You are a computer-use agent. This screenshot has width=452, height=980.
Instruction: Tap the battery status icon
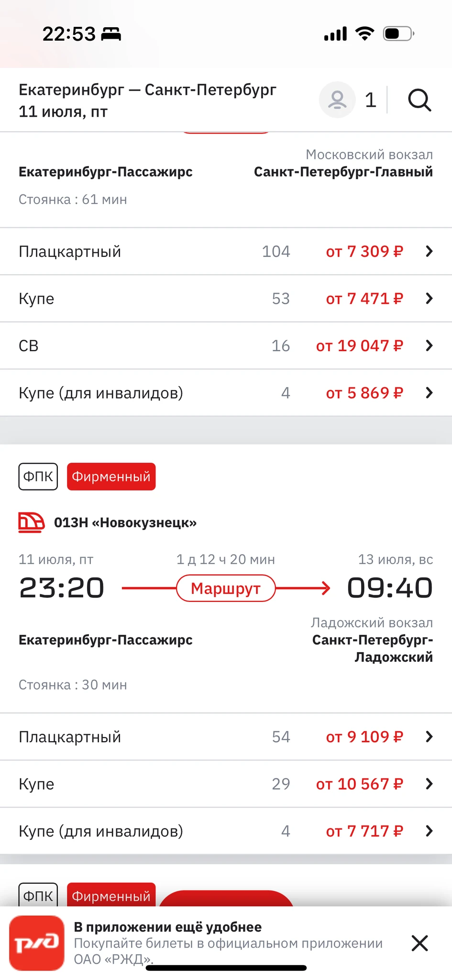(x=398, y=34)
